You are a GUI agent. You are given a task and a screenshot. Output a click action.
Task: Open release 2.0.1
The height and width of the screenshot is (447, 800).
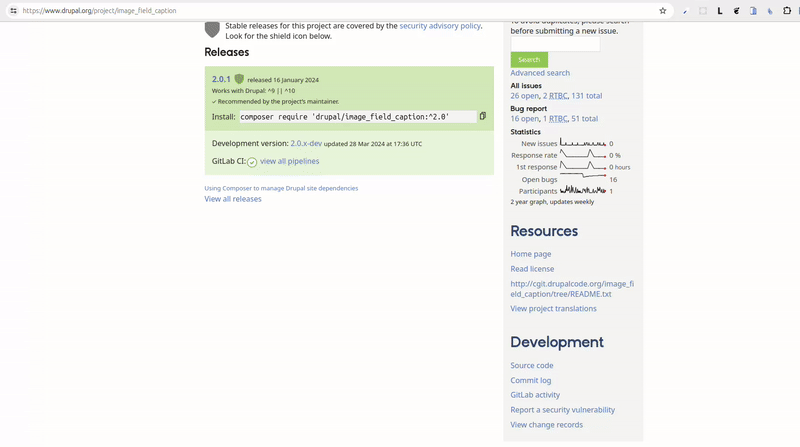point(221,79)
